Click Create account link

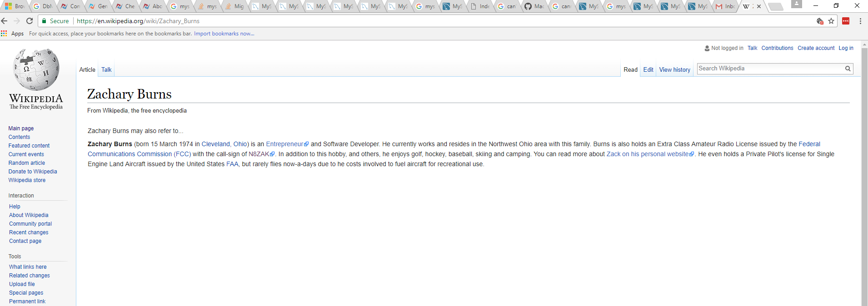click(816, 48)
